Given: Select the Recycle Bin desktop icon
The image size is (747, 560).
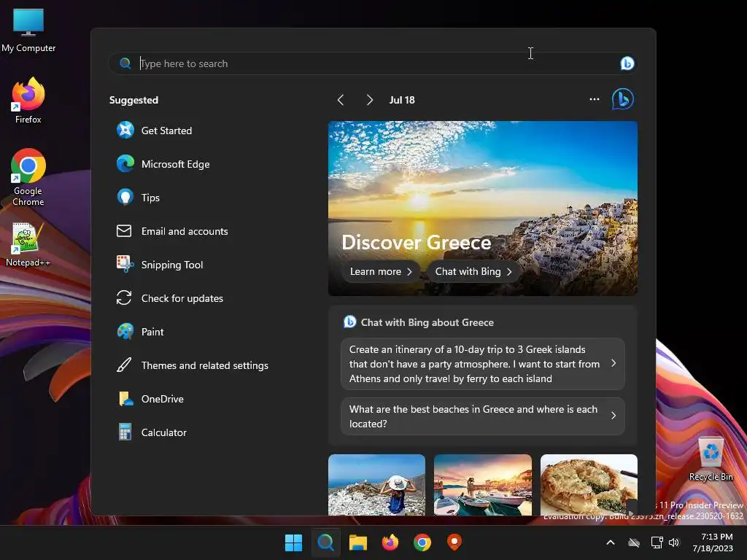Looking at the screenshot, I should pyautogui.click(x=711, y=459).
